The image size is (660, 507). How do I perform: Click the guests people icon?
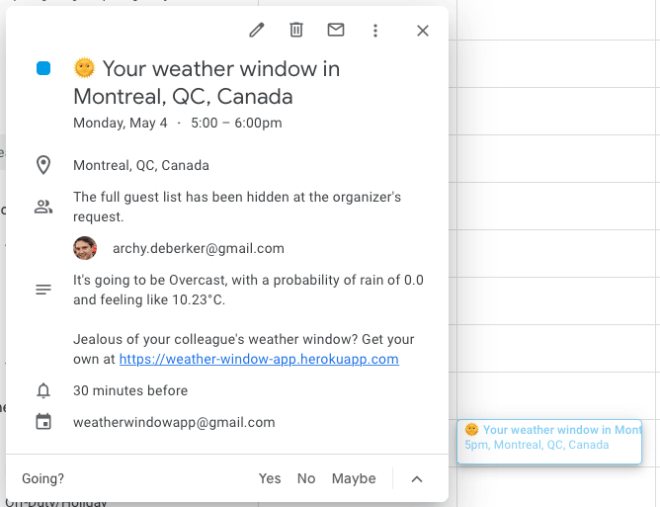tap(43, 207)
